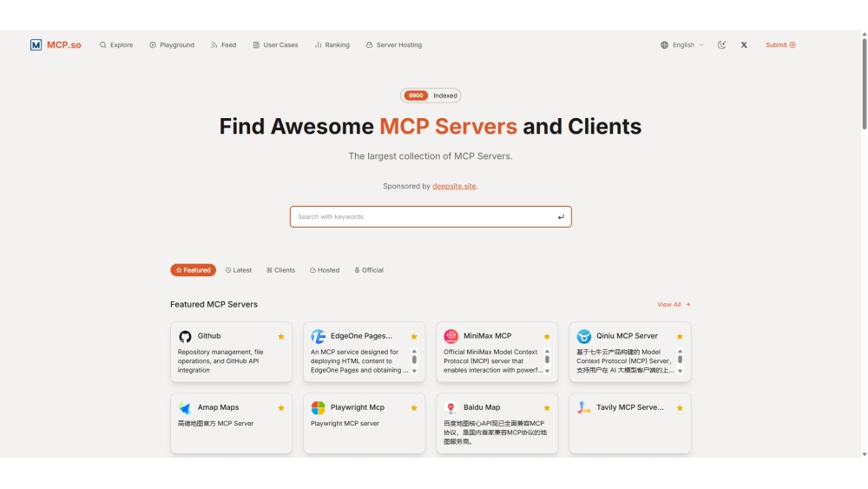The image size is (868, 489).
Task: Open the X (Twitter) icon link
Action: click(744, 45)
